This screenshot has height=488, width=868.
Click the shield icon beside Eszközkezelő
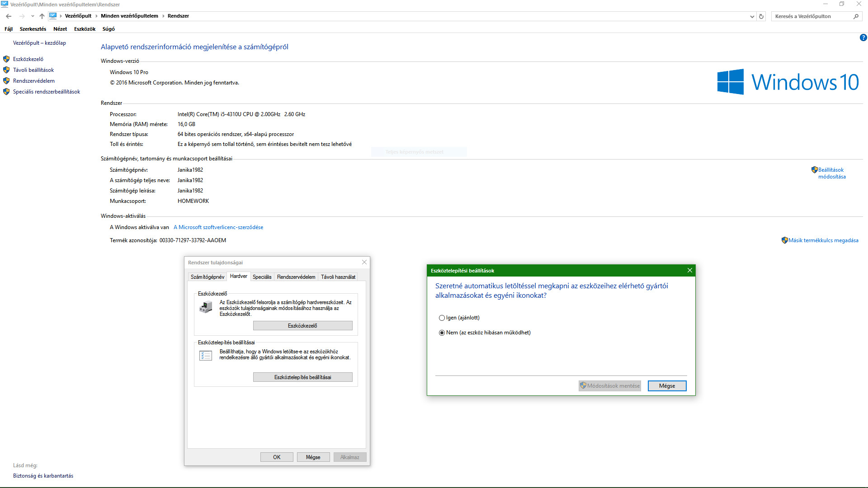click(x=6, y=59)
